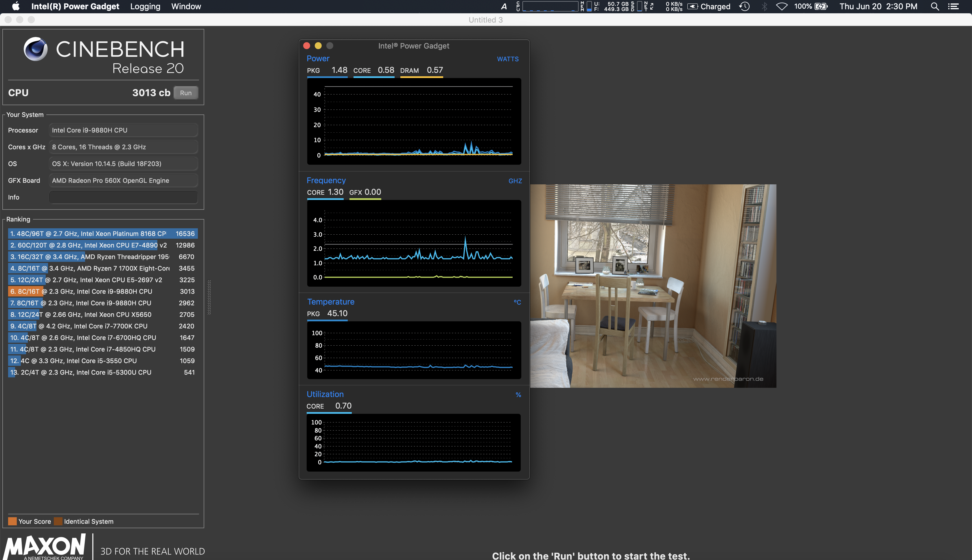Click the Your Score orange legend swatch
The height and width of the screenshot is (560, 972).
tap(12, 521)
